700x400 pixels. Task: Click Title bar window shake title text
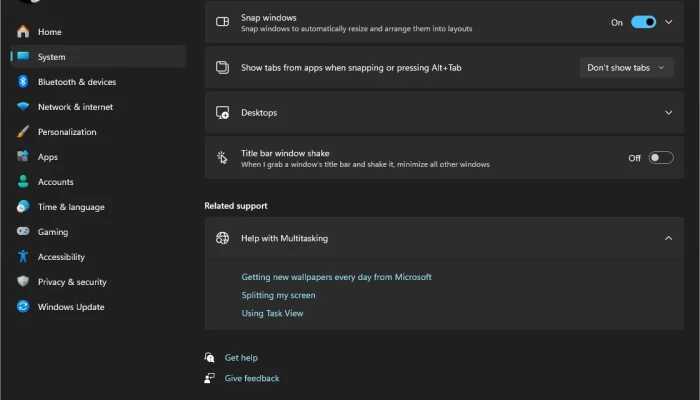[285, 153]
